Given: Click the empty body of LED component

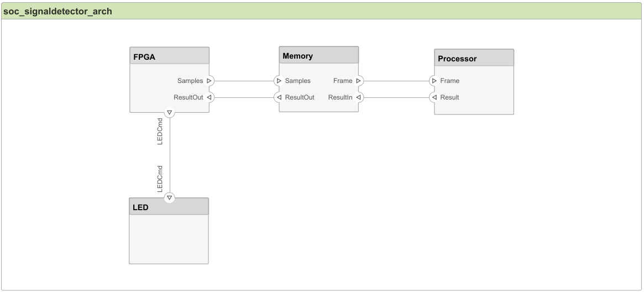Looking at the screenshot, I should click(169, 239).
